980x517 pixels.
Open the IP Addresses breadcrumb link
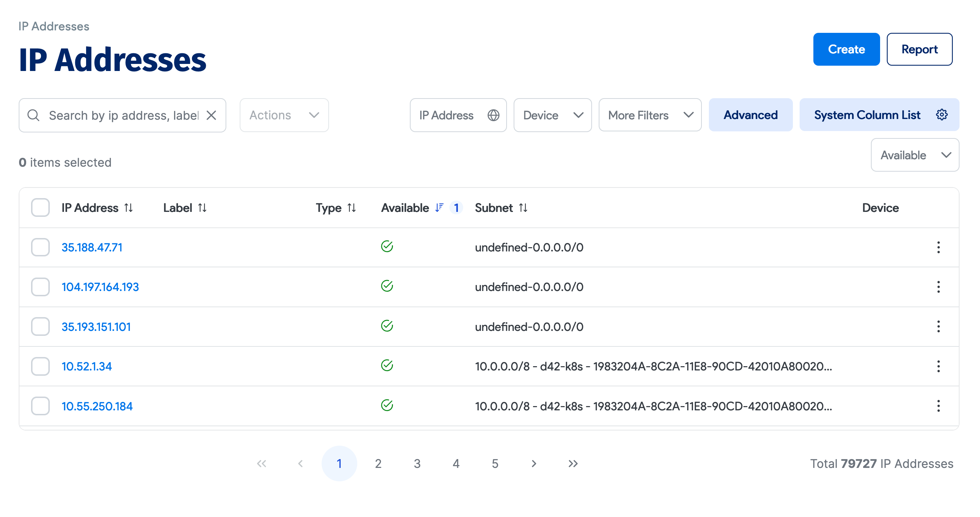[54, 26]
